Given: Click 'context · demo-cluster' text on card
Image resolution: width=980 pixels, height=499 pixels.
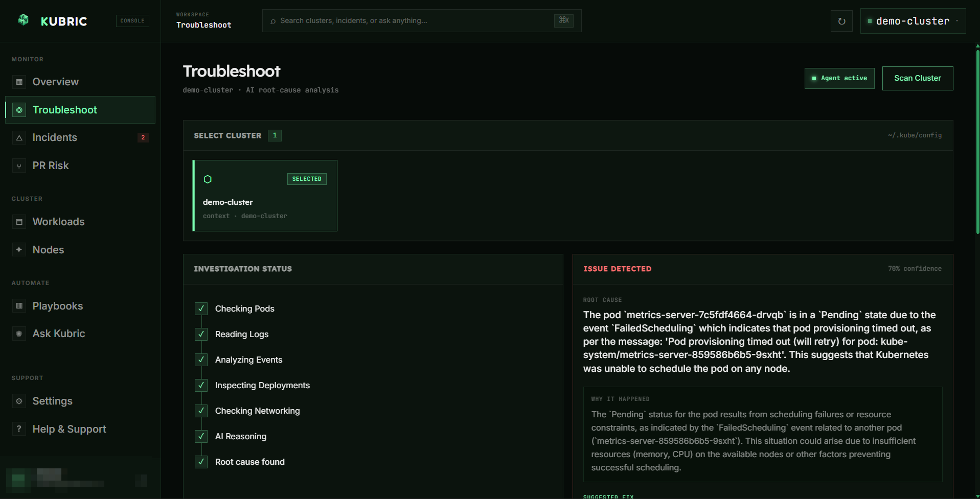Looking at the screenshot, I should [x=245, y=216].
